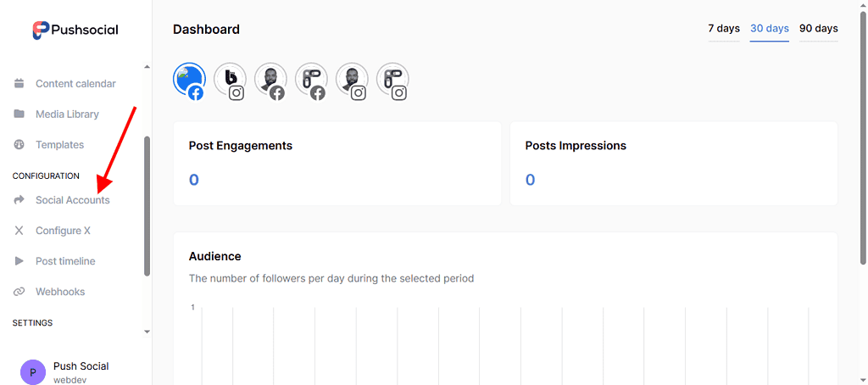Click the Social Accounts share icon
The height and width of the screenshot is (385, 868).
[x=19, y=200]
